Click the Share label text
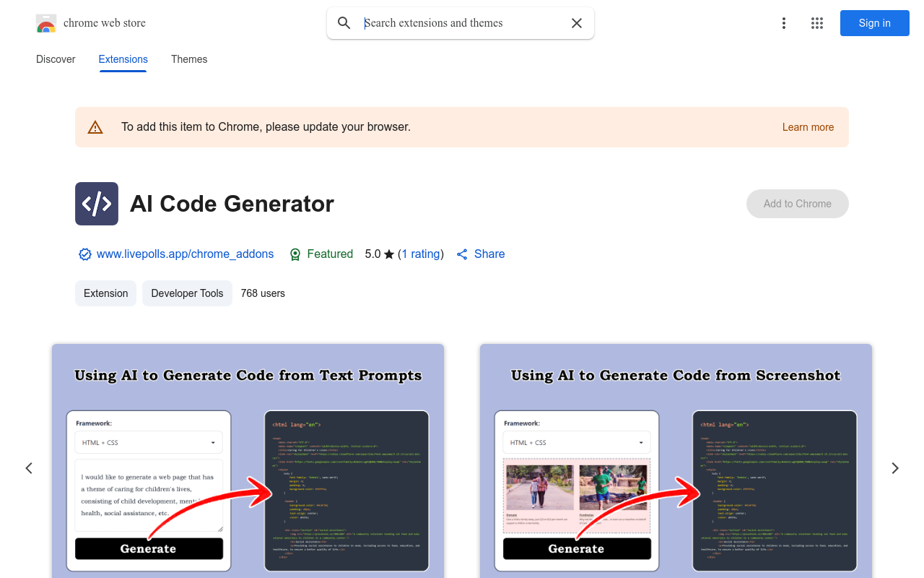Screen dimensions: 924x578 [489, 254]
